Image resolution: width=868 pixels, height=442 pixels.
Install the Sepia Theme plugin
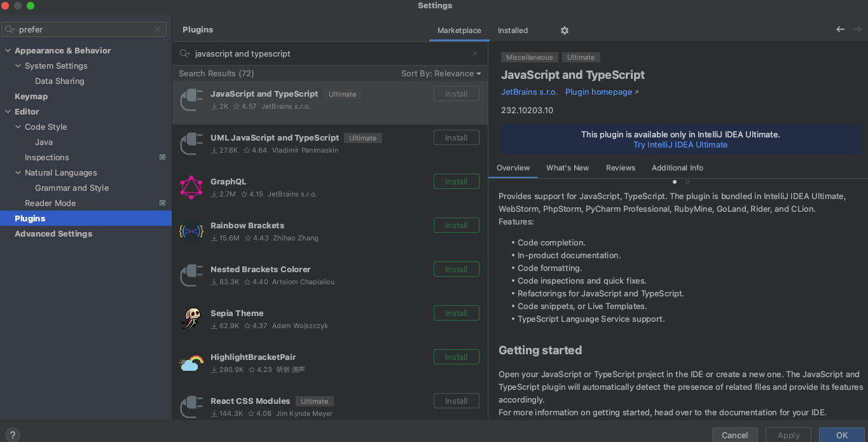(456, 313)
